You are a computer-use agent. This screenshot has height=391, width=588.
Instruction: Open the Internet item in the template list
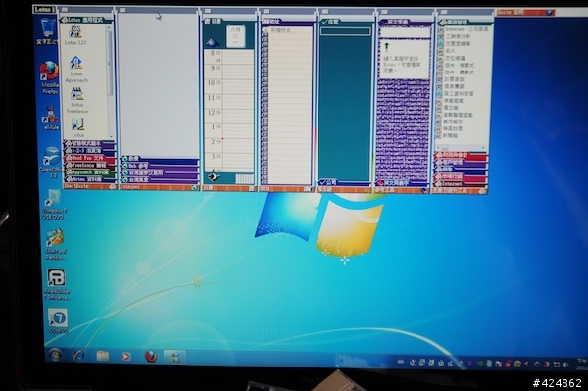click(464, 29)
